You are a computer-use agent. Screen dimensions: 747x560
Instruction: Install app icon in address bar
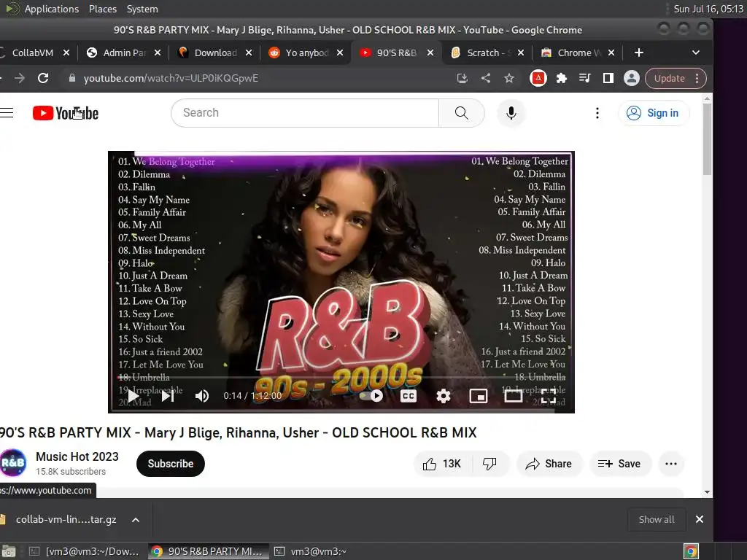(462, 78)
